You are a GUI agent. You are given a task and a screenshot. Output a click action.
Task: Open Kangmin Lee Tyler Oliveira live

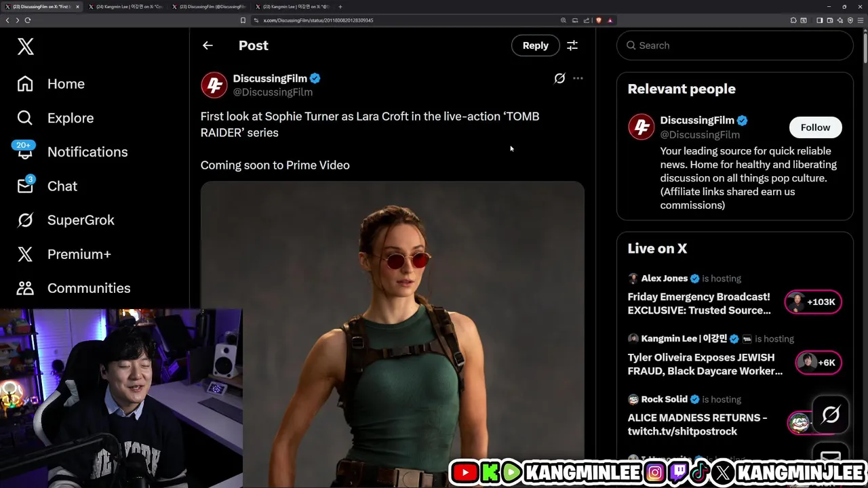(x=705, y=364)
